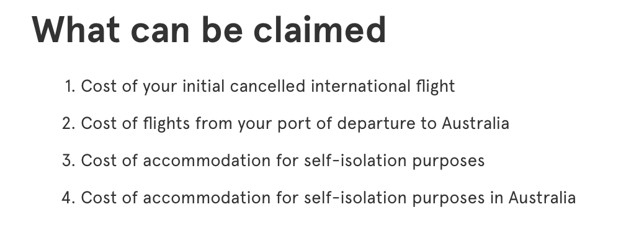Screen dimensions: 644x243
Task: Click 'Australia' at end of second item
Action: click(475, 123)
